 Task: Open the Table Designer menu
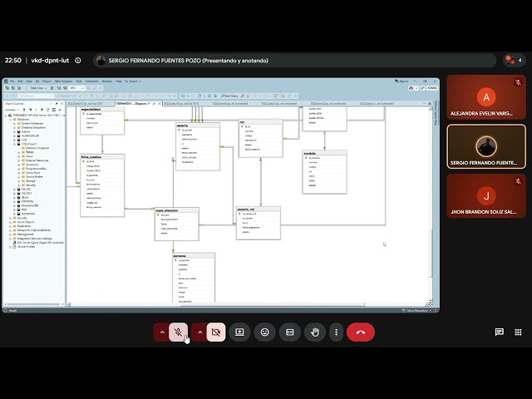pyautogui.click(x=63, y=81)
